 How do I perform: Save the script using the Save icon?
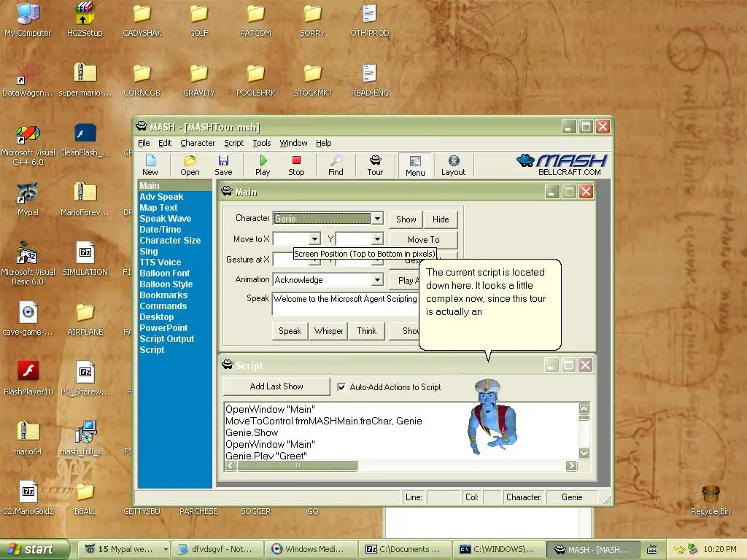pos(223,166)
